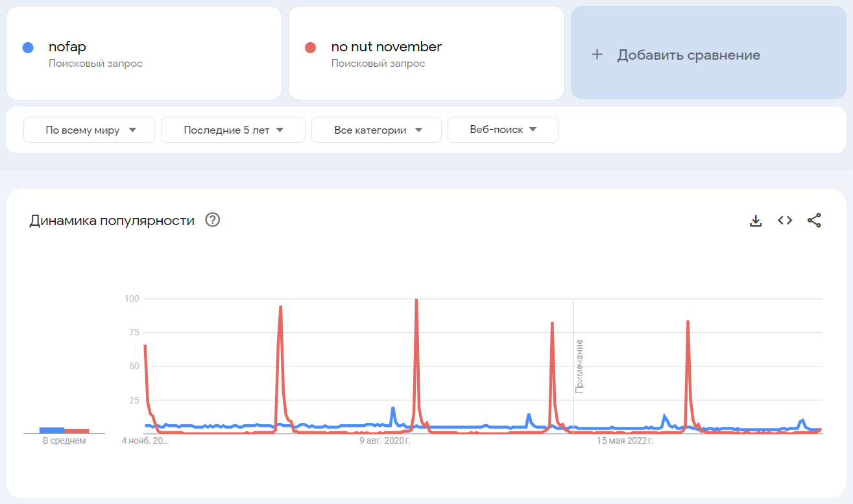Click the plus icon to add comparison
This screenshot has width=853, height=504.
[597, 54]
